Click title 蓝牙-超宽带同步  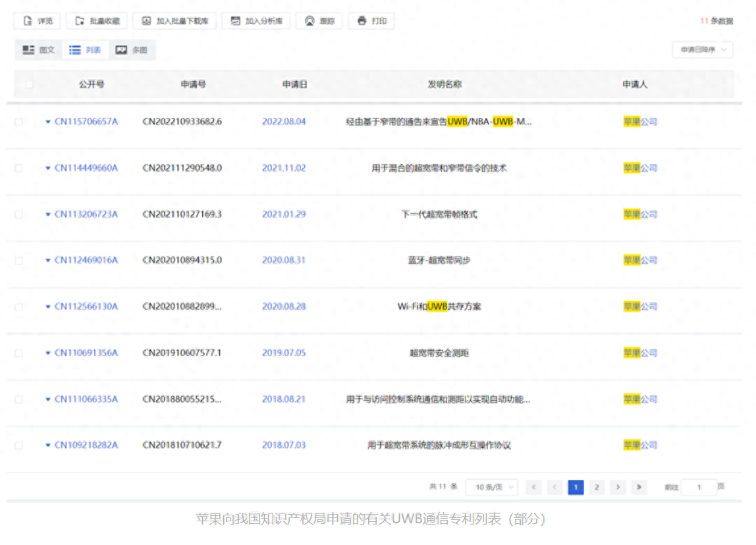point(439,260)
